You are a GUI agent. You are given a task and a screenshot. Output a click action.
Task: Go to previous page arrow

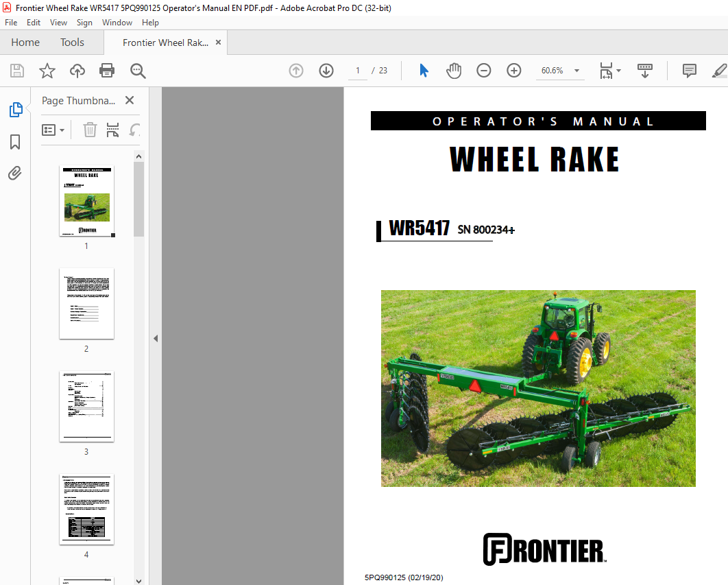point(296,71)
